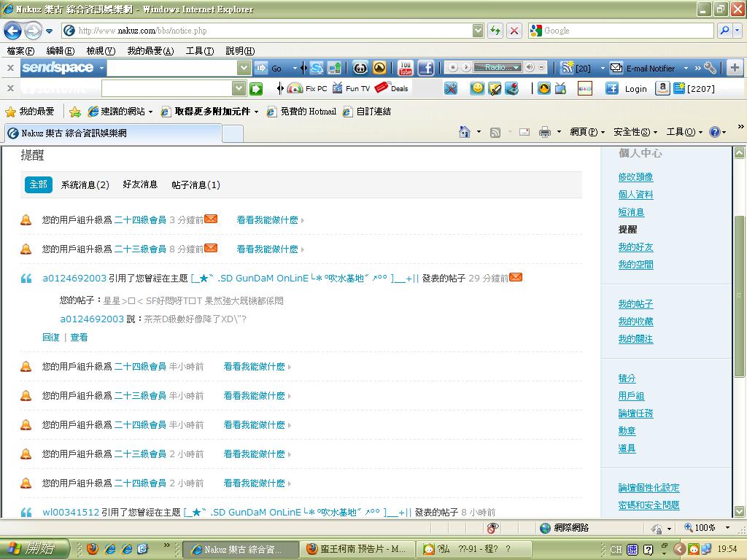Click the Stop loading red X icon
The image size is (747, 560).
(x=514, y=31)
